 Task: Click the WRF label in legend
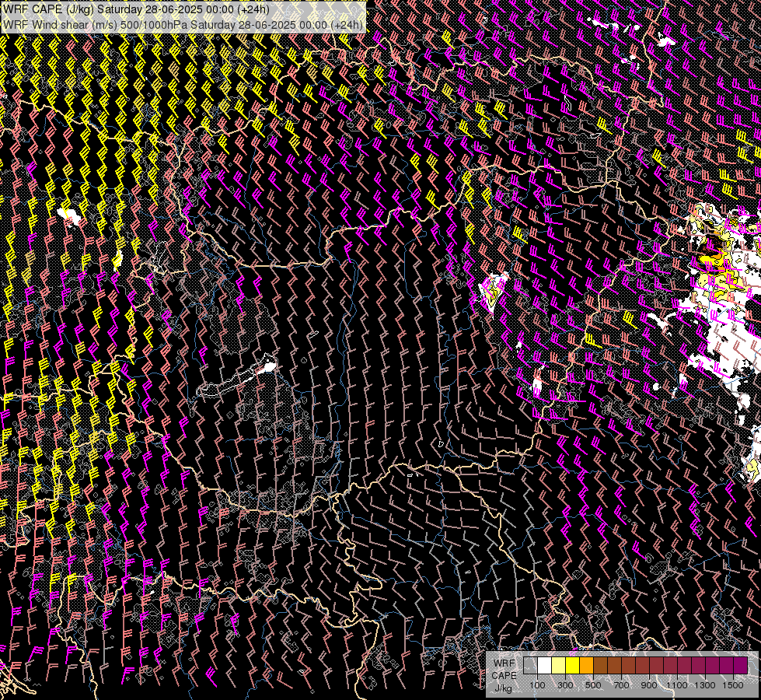pyautogui.click(x=504, y=663)
